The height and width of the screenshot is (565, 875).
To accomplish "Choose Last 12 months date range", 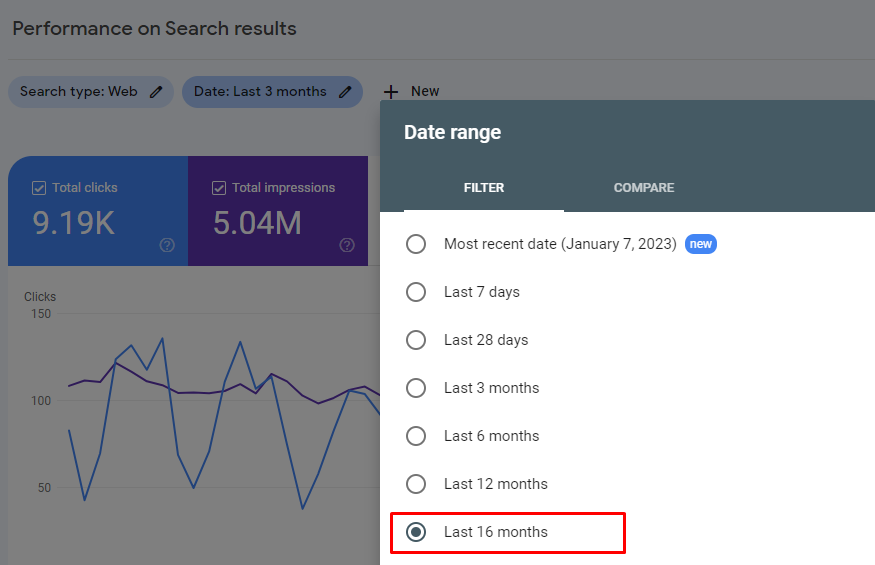I will 416,484.
